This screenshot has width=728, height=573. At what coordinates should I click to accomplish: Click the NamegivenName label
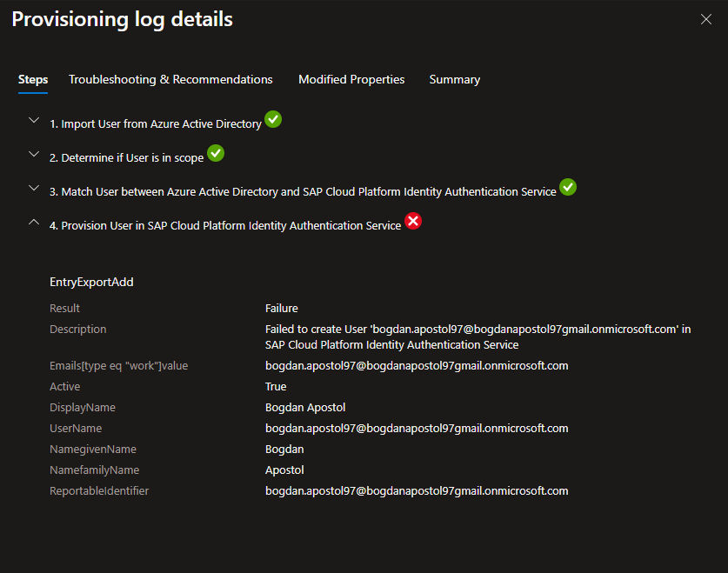click(x=93, y=450)
